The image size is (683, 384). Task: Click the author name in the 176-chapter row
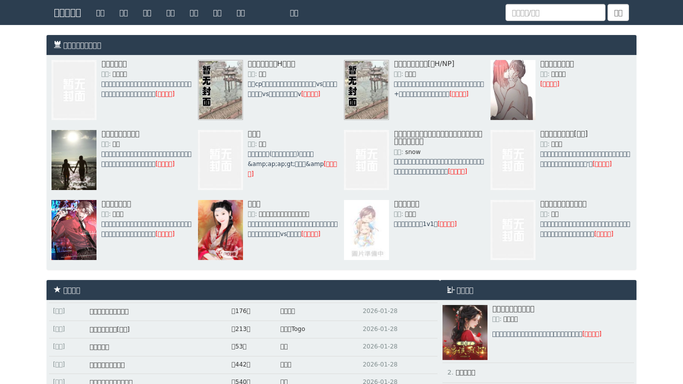point(287,311)
